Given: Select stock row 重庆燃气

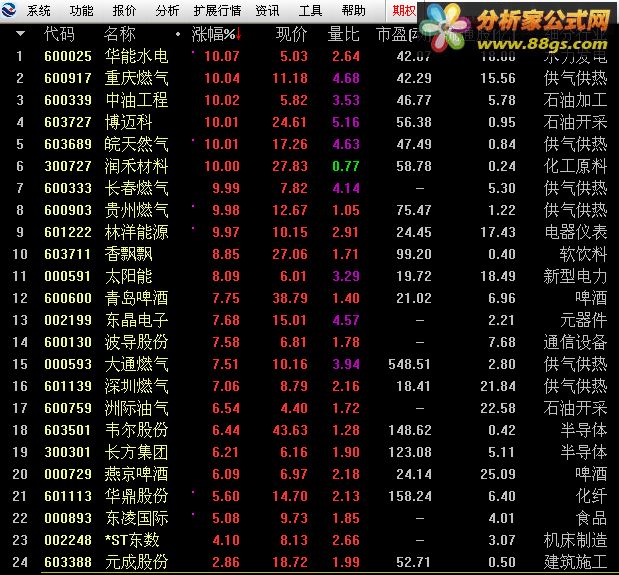Looking at the screenshot, I should 310,78.
